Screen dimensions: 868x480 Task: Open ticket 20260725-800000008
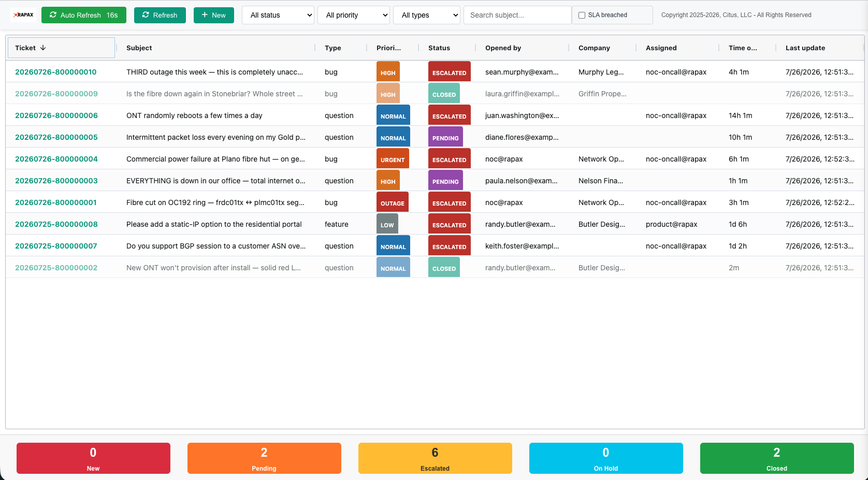[56, 224]
